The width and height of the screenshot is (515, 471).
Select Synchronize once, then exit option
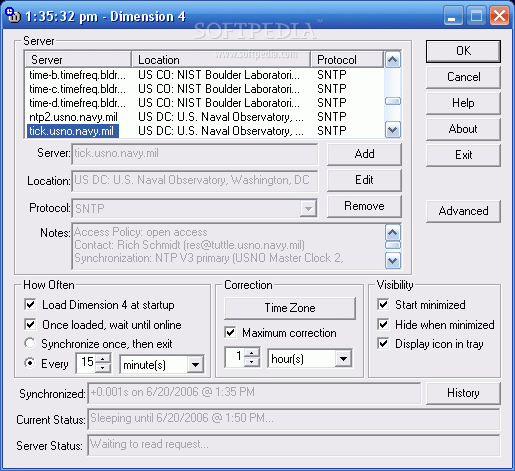pyautogui.click(x=30, y=343)
